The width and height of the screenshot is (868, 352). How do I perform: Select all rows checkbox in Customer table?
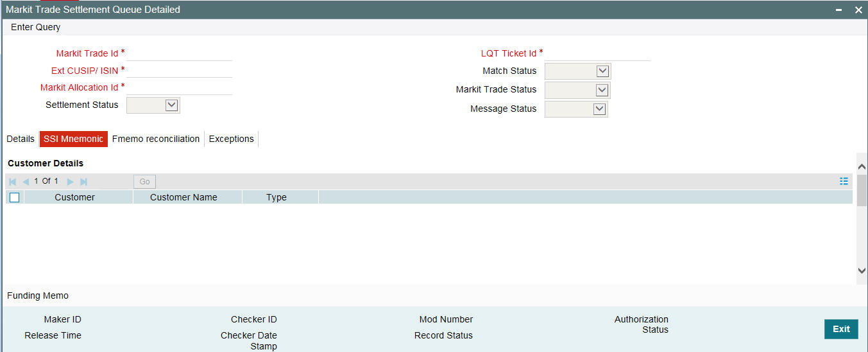[x=14, y=197]
